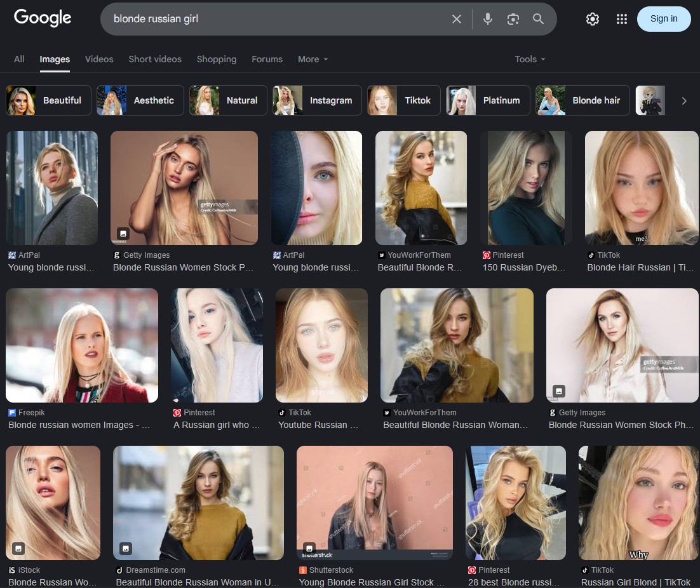Open the A Russian girl who... Pinterest link

[x=217, y=425]
